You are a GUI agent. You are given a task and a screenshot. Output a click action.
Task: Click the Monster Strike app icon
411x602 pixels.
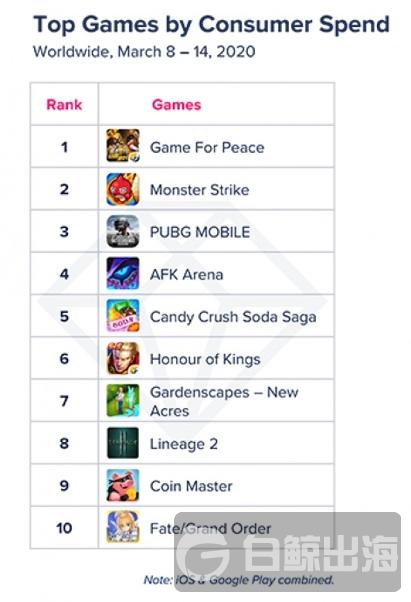123,189
